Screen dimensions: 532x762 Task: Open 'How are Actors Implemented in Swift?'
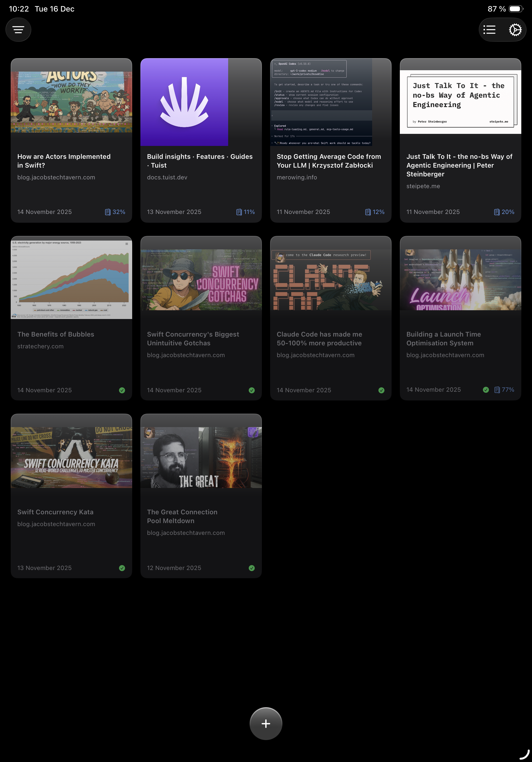(71, 139)
